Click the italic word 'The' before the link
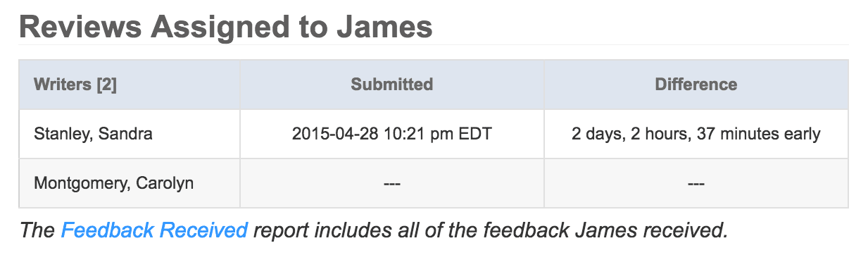This screenshot has width=868, height=255. tap(38, 230)
